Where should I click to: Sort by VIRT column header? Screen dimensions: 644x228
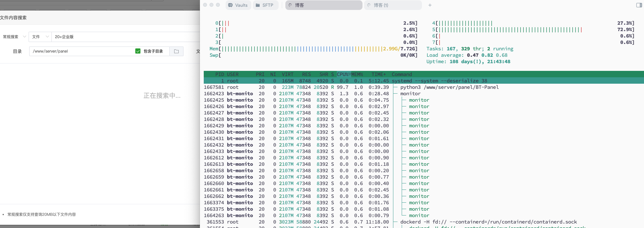pyautogui.click(x=288, y=74)
